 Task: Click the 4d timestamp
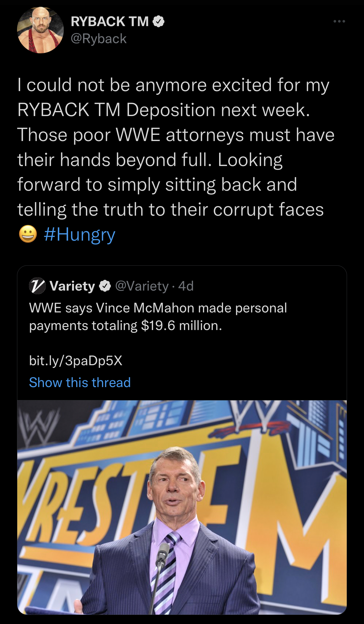pos(186,286)
